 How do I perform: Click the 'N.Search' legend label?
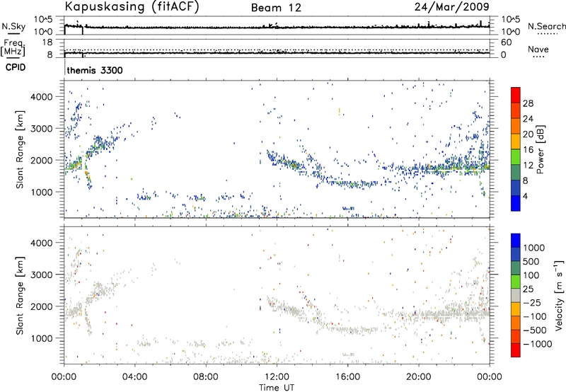[546, 26]
